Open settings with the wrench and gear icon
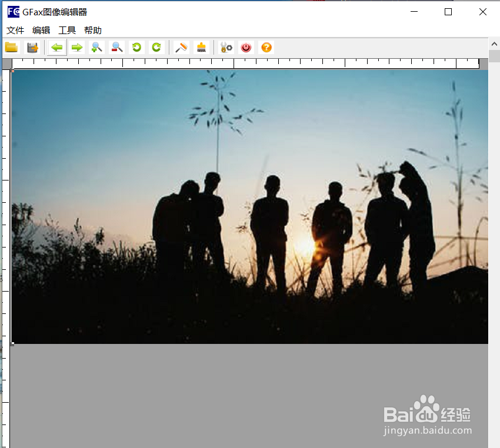Image resolution: width=500 pixels, height=448 pixels. 226,48
